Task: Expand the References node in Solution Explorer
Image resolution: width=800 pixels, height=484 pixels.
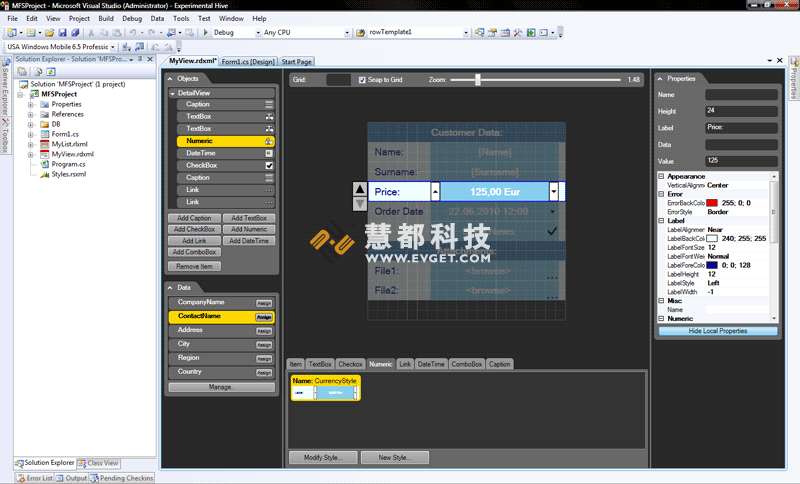Action: pyautogui.click(x=31, y=114)
